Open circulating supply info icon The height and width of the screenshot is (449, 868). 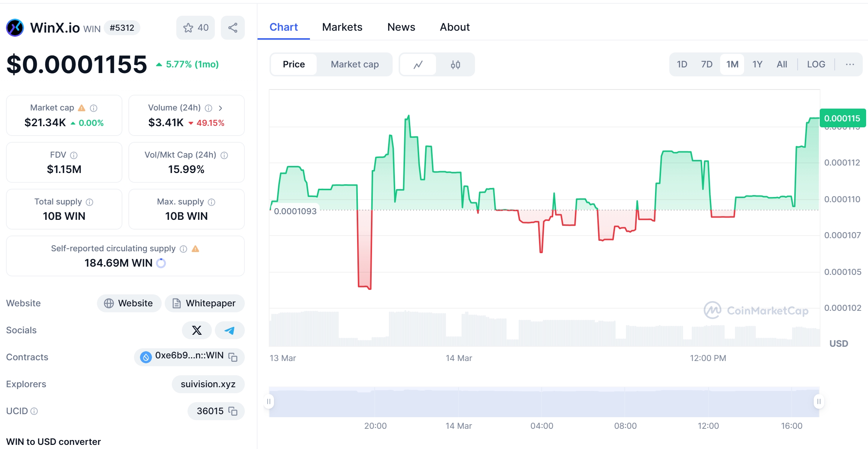[x=183, y=249]
